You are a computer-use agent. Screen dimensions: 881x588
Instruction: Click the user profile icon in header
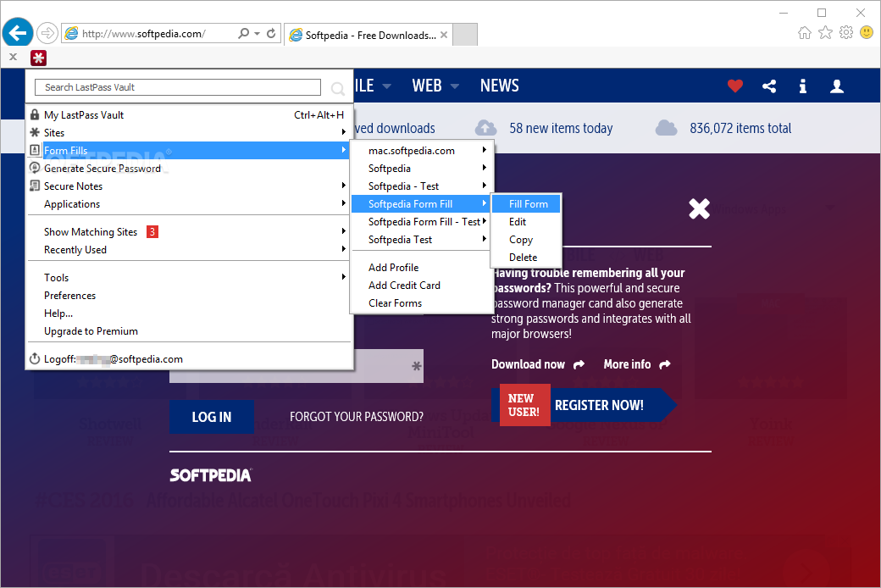pos(837,86)
